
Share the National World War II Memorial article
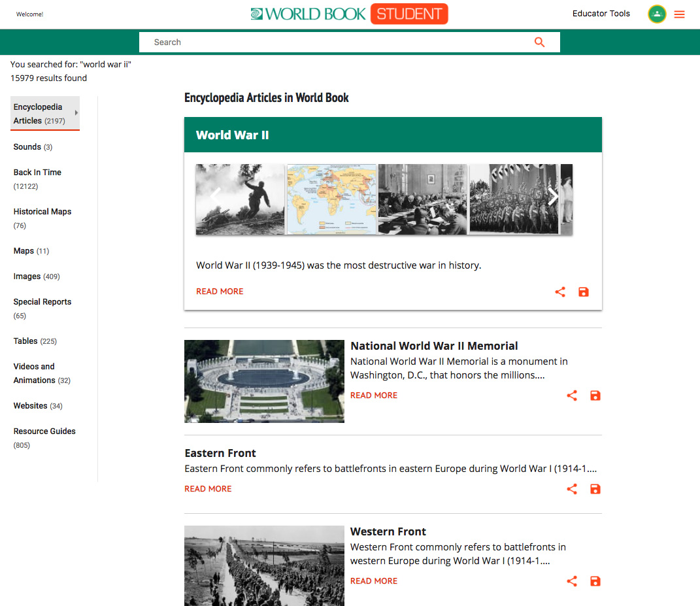click(x=572, y=396)
